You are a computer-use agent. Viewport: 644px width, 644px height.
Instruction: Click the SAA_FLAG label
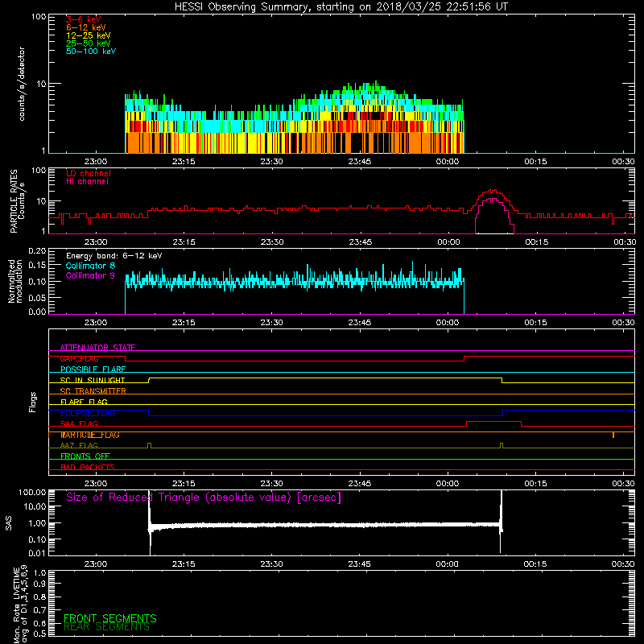(x=79, y=424)
